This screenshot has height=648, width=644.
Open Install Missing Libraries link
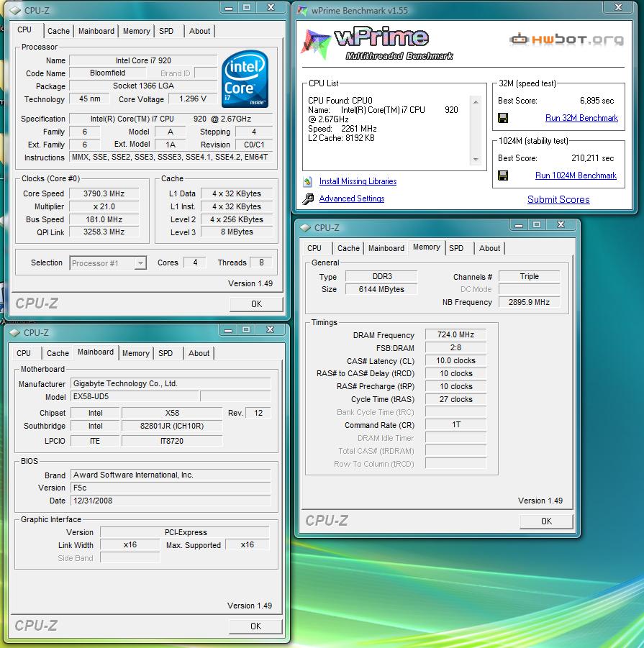point(358,181)
